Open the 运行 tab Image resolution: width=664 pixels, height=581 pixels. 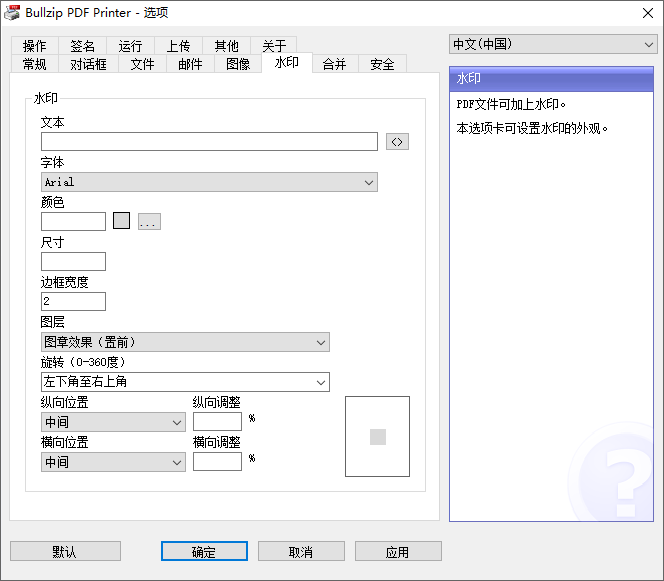click(x=130, y=46)
